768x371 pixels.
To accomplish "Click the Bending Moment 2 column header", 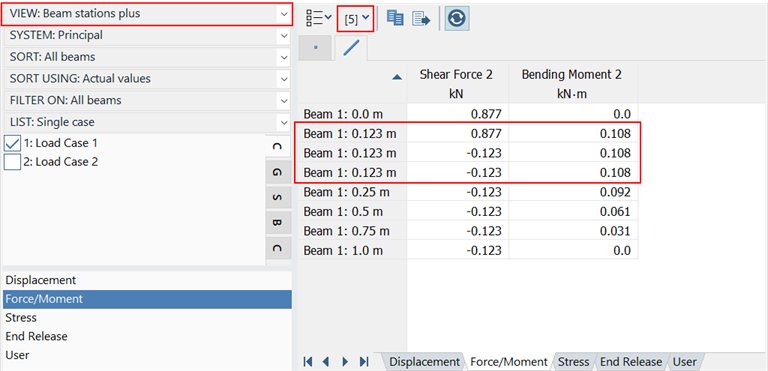I will coord(573,83).
